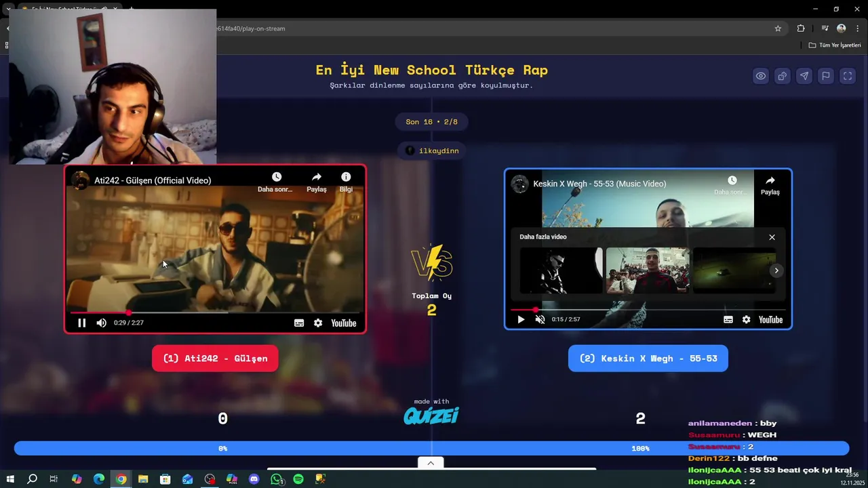Expand the bottom panel chevron up
Image resolution: width=868 pixels, height=488 pixels.
pyautogui.click(x=431, y=463)
